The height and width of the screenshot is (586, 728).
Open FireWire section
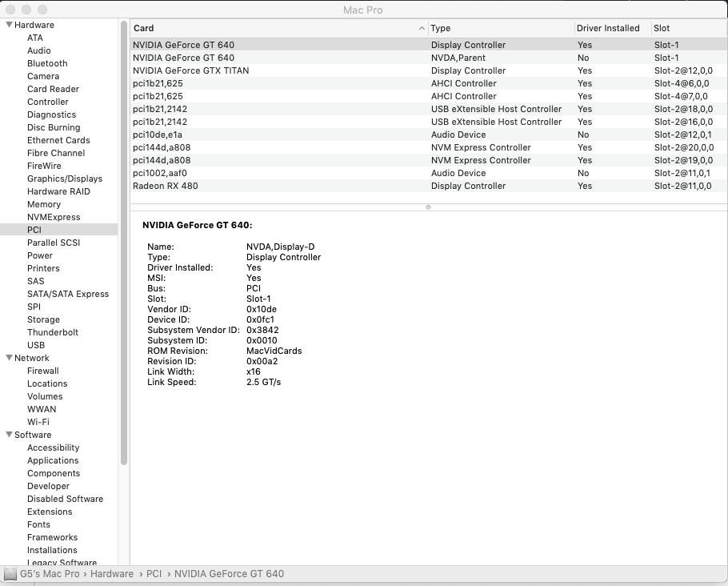point(44,166)
